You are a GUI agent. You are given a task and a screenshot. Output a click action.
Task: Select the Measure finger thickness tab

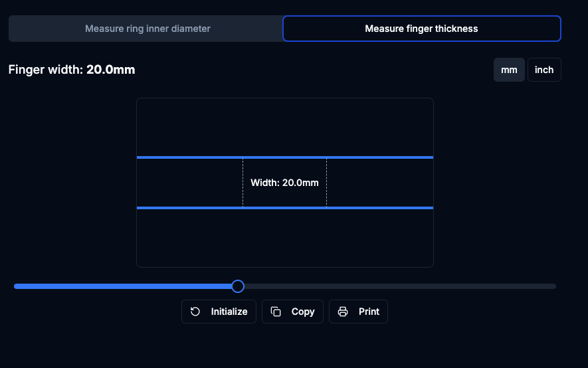click(x=421, y=29)
